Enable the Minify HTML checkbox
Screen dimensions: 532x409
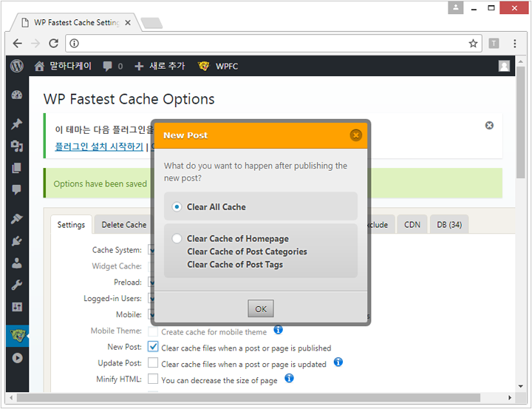(x=153, y=379)
